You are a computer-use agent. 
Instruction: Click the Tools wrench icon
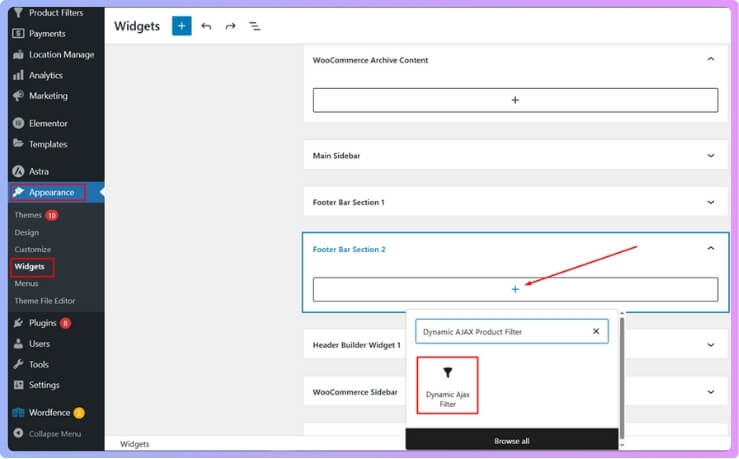18,364
